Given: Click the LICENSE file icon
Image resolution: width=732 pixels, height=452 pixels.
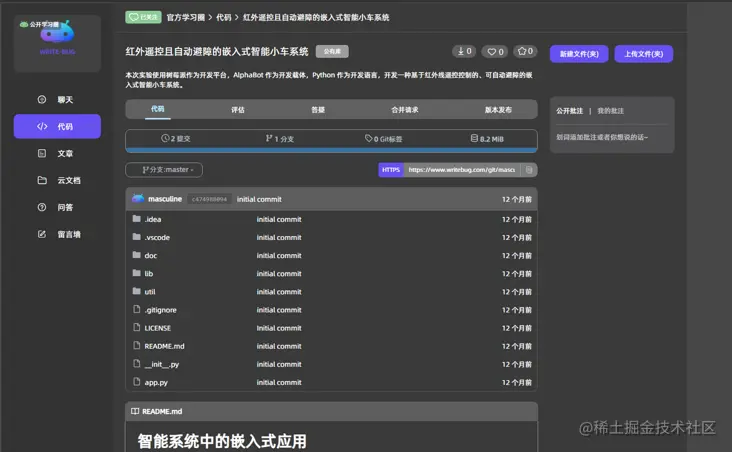Looking at the screenshot, I should pos(136,327).
